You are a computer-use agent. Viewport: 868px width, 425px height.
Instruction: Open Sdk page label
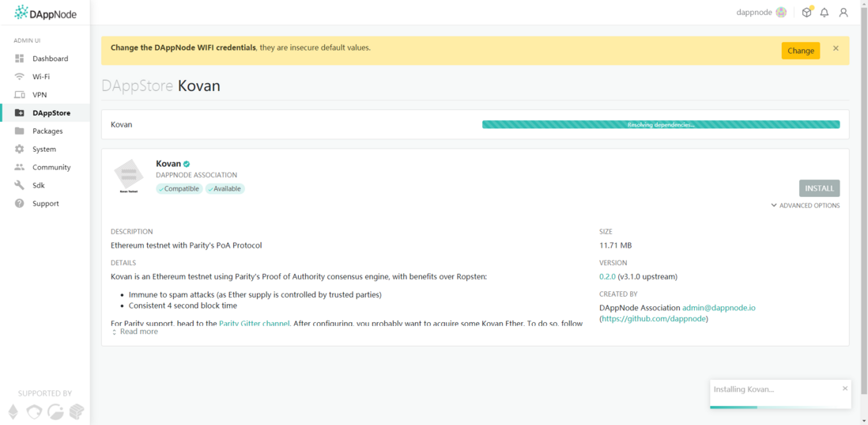[38, 186]
